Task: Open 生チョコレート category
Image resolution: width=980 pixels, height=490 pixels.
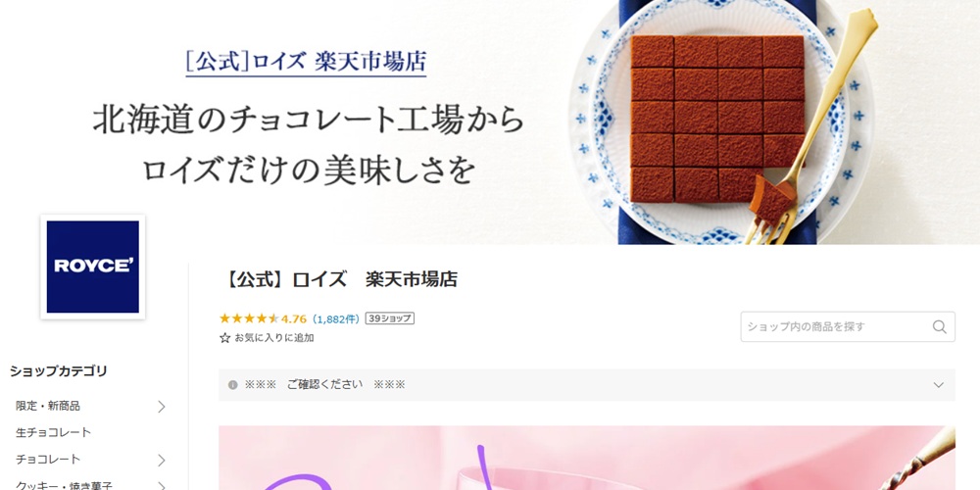Action: [x=53, y=432]
